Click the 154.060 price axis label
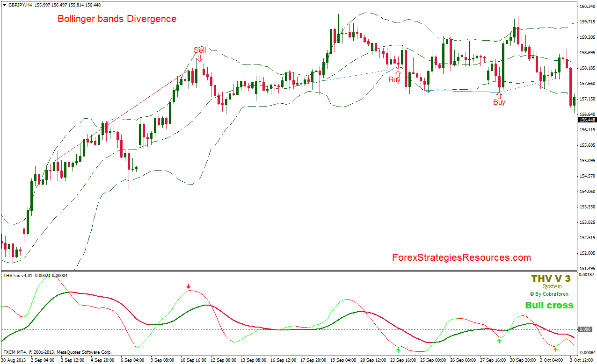Image resolution: width=597 pixels, height=364 pixels. pyautogui.click(x=587, y=192)
